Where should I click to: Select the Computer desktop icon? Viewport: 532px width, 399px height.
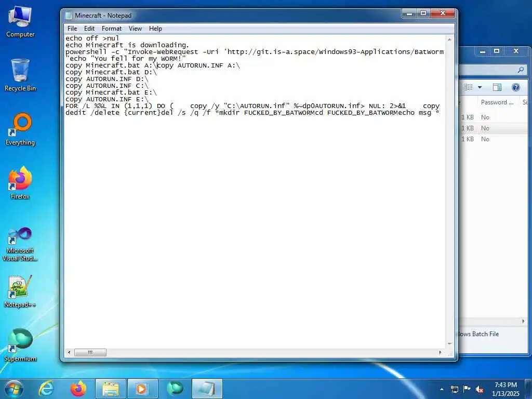tap(20, 22)
